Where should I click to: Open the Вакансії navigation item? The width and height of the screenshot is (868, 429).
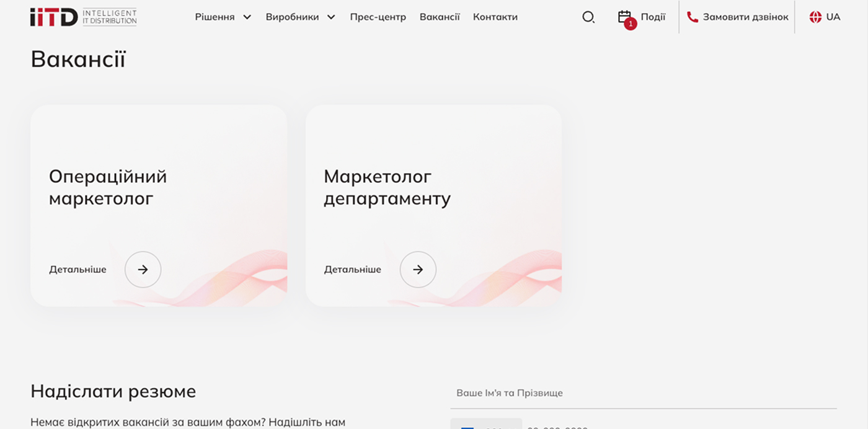(x=440, y=17)
